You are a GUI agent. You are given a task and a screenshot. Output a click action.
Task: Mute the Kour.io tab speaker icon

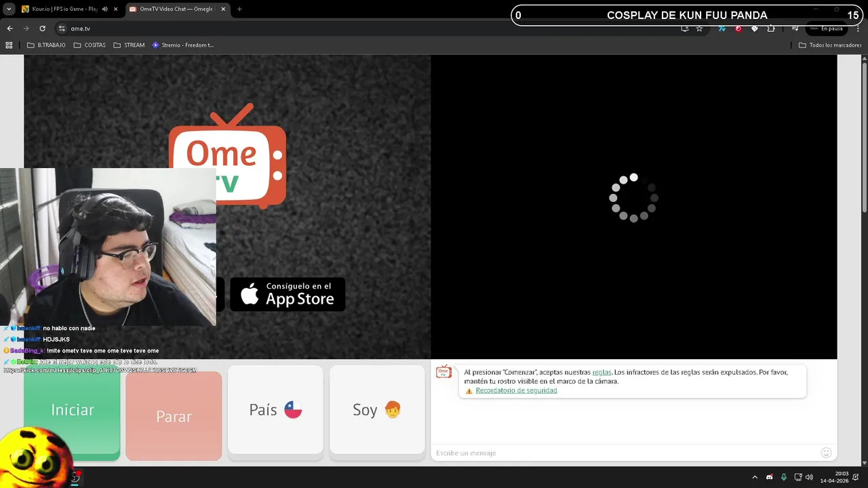click(104, 9)
